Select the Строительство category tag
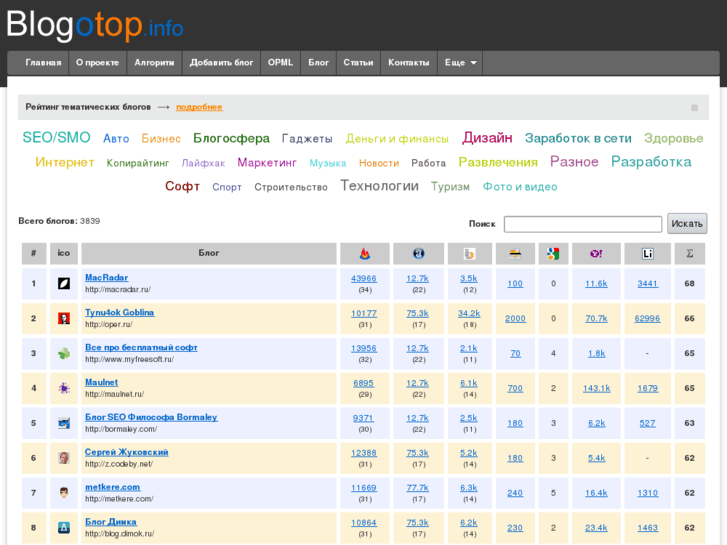This screenshot has width=727, height=545. coord(291,187)
